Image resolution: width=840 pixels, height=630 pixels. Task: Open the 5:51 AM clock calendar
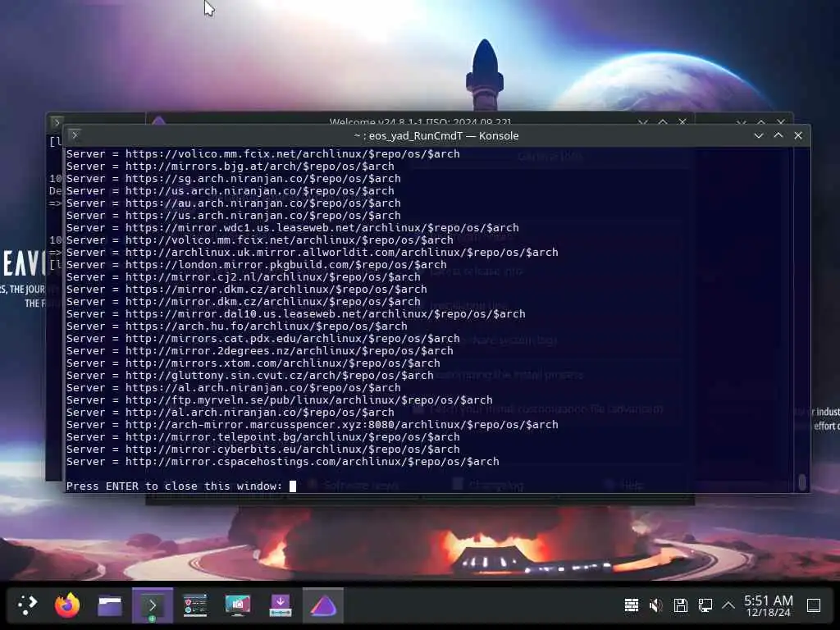(768, 605)
